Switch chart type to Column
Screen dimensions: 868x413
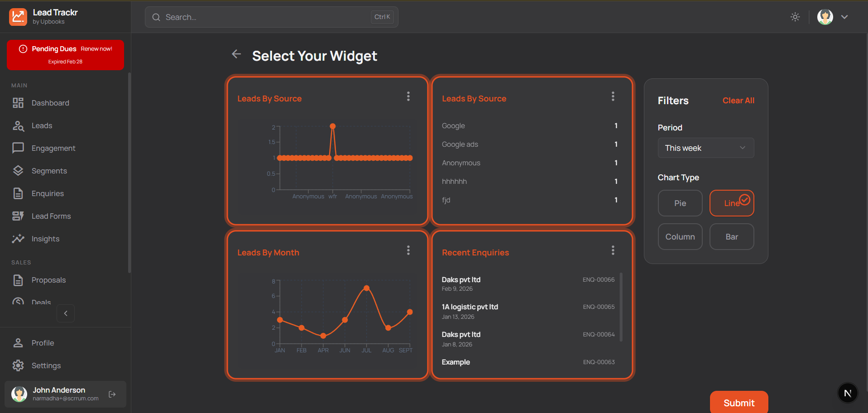680,236
